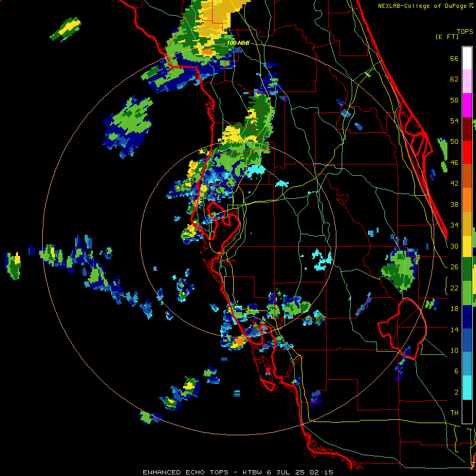Select the 54 legend value

click(454, 121)
